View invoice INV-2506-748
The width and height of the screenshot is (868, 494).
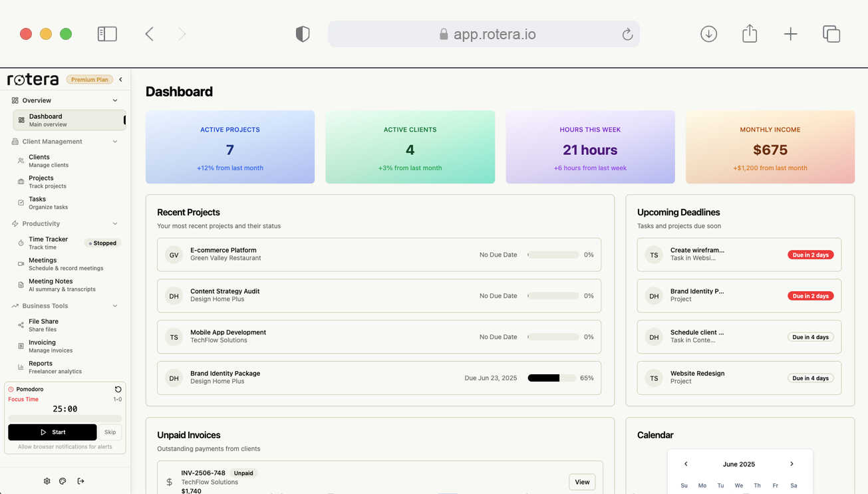[x=582, y=482]
